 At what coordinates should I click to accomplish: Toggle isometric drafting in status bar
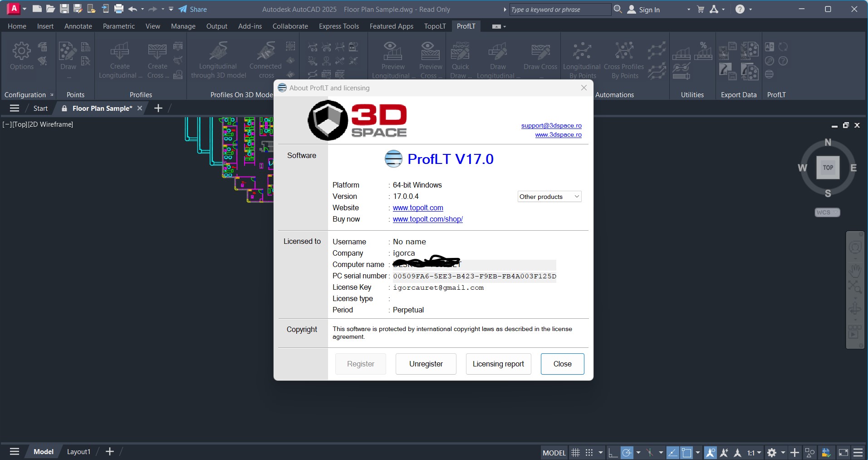tap(650, 452)
